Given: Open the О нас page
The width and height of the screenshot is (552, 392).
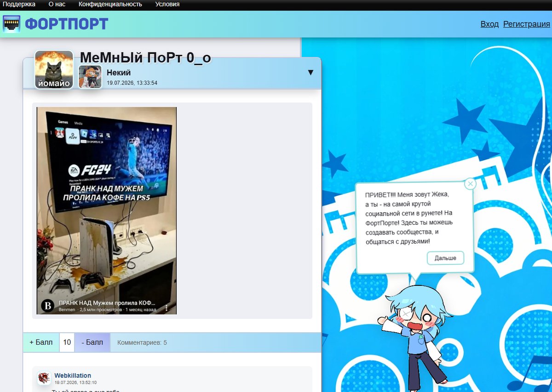Looking at the screenshot, I should (57, 5).
